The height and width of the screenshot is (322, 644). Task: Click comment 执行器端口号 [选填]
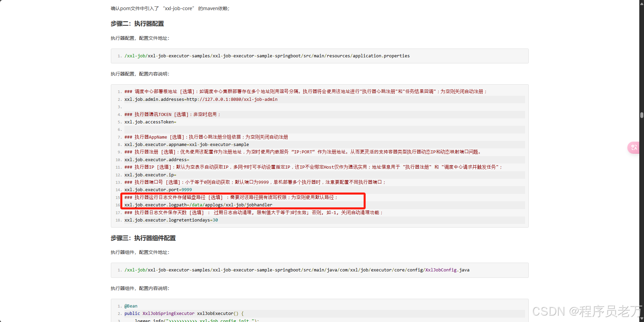coord(255,182)
